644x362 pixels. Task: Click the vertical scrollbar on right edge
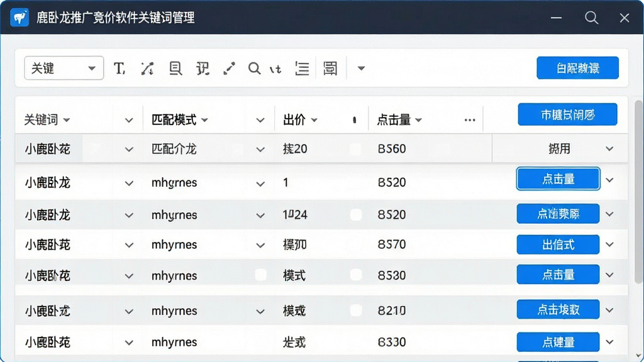639,192
